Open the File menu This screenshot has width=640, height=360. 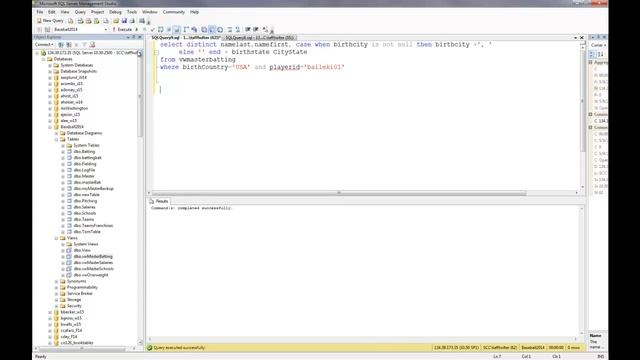40,12
